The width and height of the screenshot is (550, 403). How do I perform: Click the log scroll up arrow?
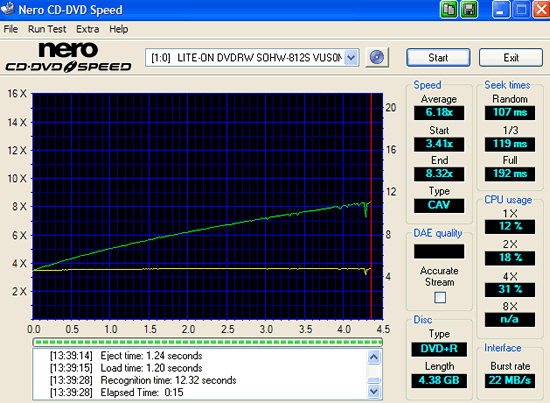point(374,357)
